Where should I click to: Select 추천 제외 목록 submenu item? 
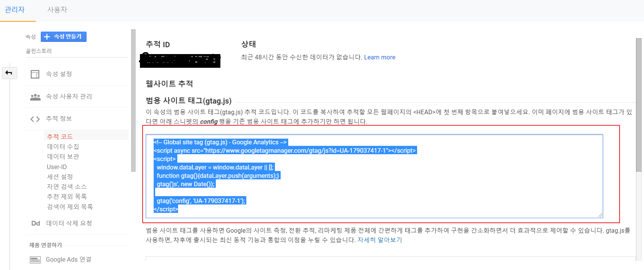point(67,197)
